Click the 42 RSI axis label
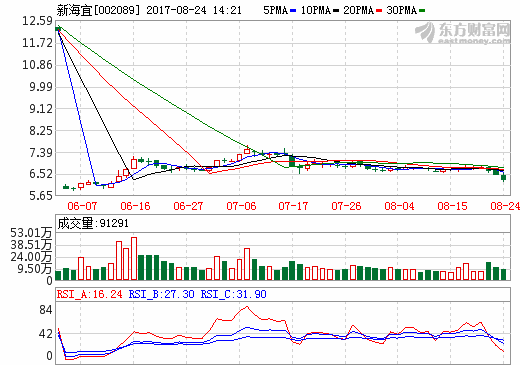 point(46,334)
